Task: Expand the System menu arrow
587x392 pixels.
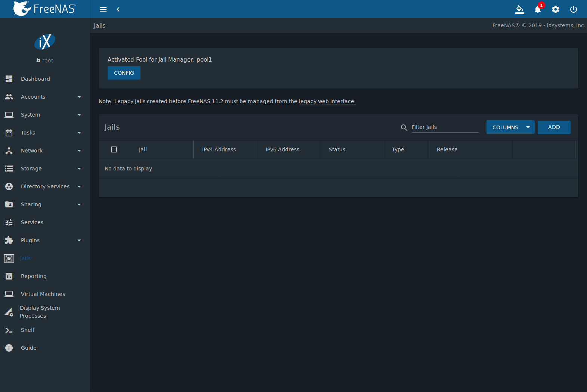Action: (x=79, y=115)
